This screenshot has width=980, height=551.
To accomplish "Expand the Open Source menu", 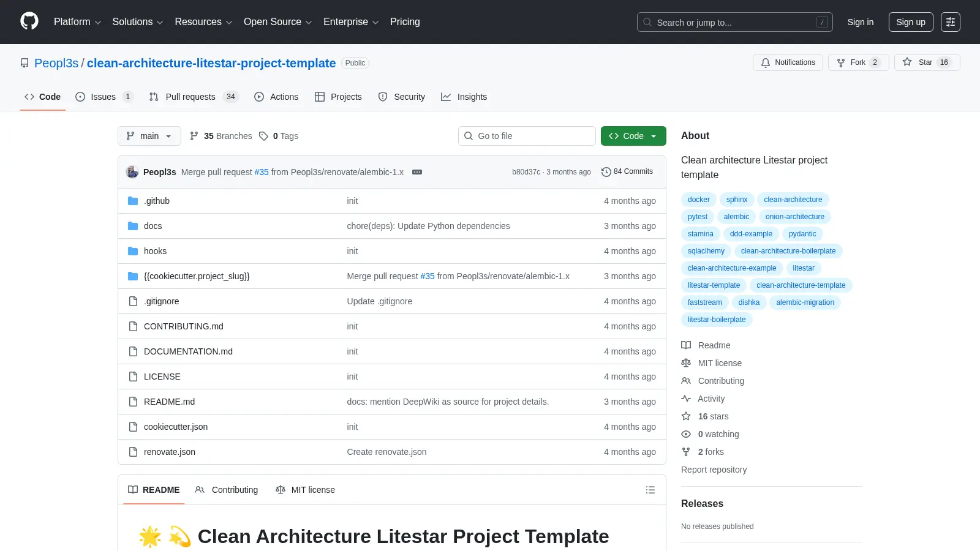I will [278, 22].
